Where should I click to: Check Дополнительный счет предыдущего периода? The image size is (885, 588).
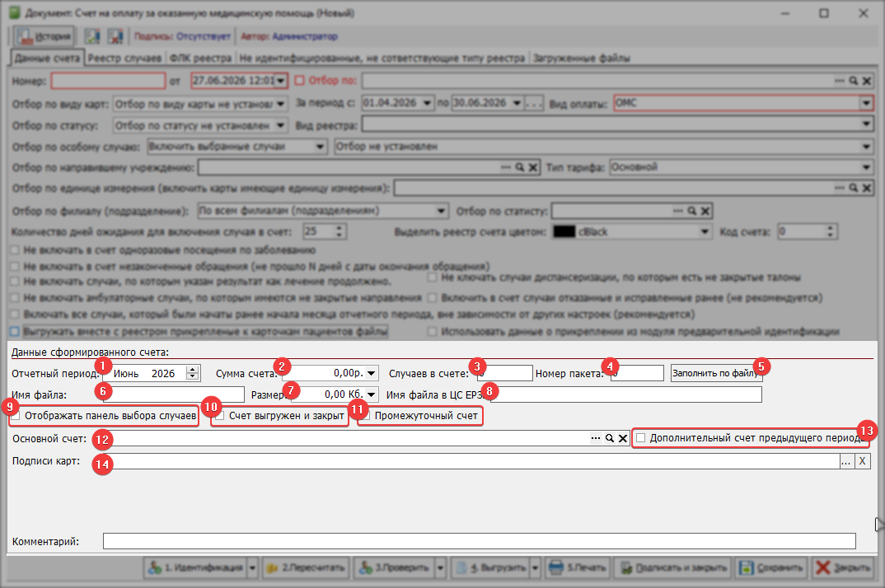640,438
